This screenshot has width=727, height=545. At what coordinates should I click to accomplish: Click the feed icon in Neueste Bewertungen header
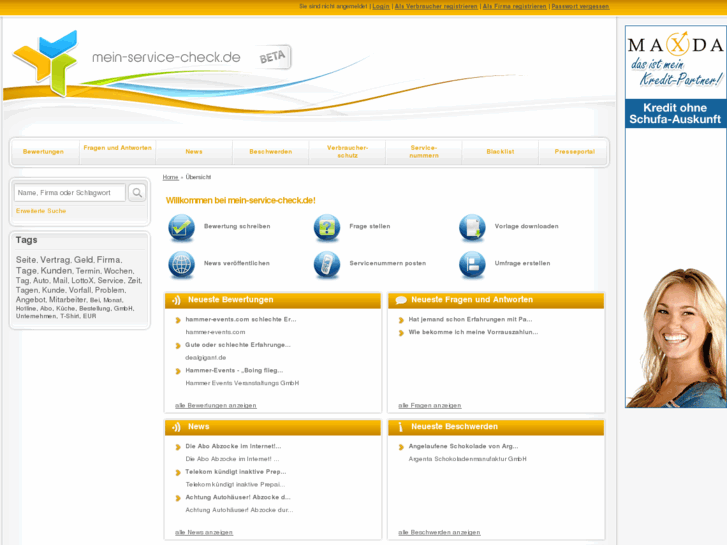click(x=176, y=301)
